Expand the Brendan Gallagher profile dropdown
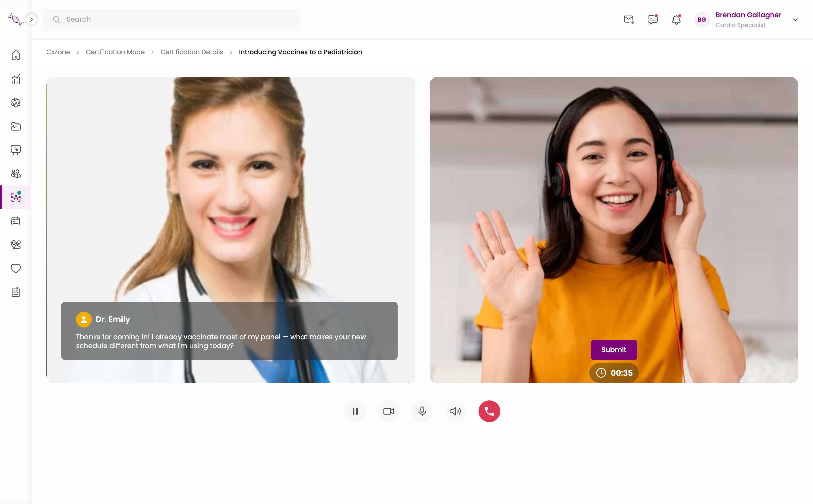 coord(795,20)
